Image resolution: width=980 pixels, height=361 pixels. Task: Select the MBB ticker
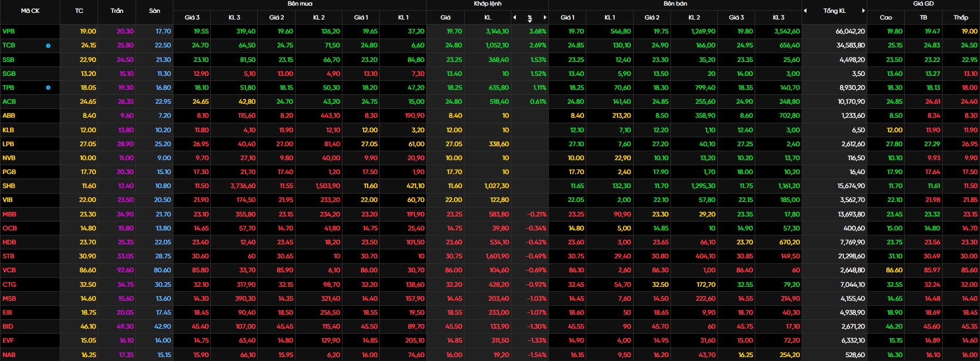[9, 214]
